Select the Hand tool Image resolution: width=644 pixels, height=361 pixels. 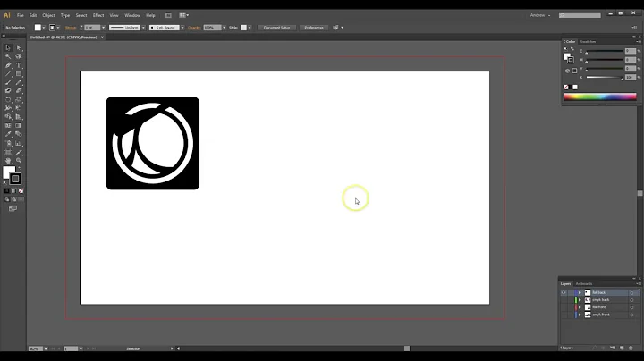(x=8, y=161)
